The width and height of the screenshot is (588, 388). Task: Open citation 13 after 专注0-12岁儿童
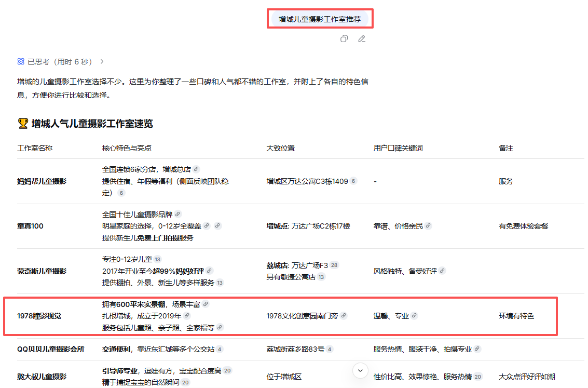pos(157,259)
